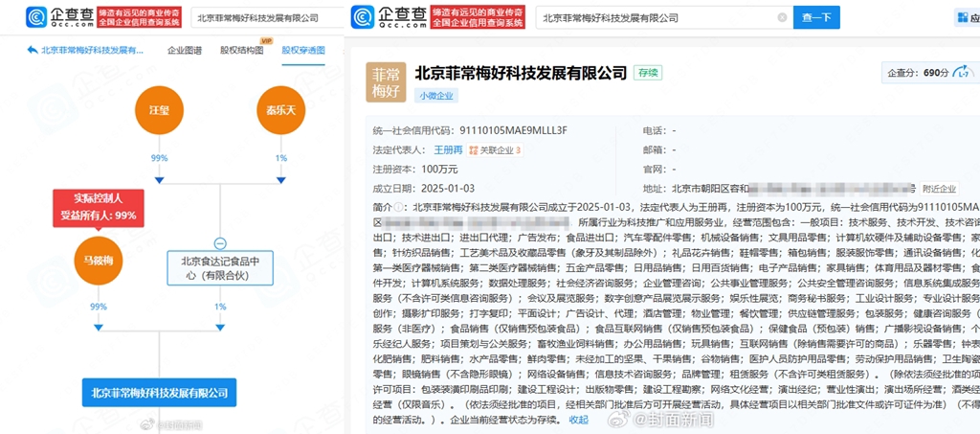Click the search field in the left window
980x434 pixels.
pyautogui.click(x=268, y=17)
